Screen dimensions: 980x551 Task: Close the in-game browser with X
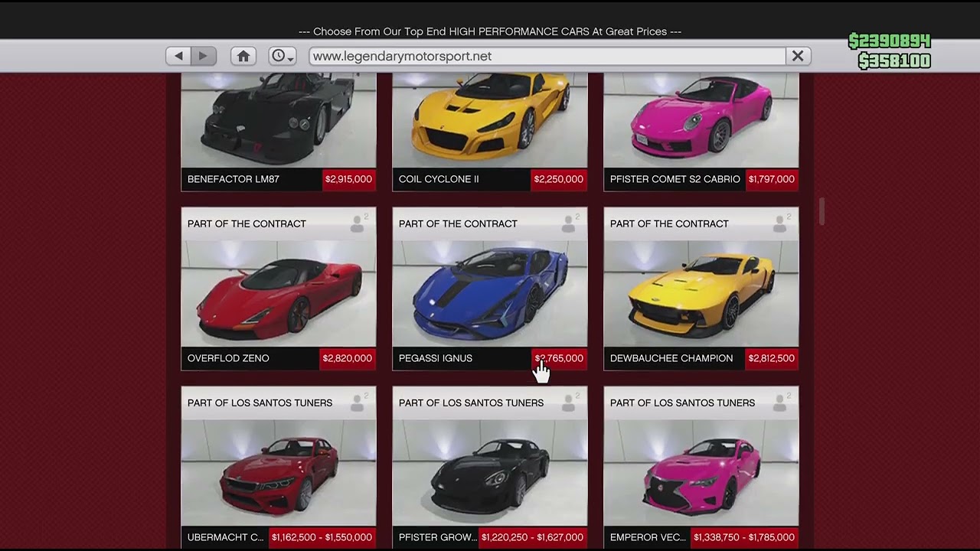click(x=798, y=56)
